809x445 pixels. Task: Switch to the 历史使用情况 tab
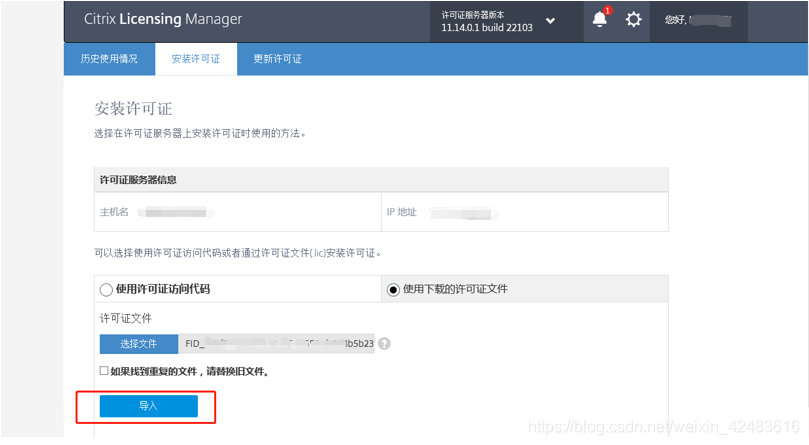tap(109, 59)
